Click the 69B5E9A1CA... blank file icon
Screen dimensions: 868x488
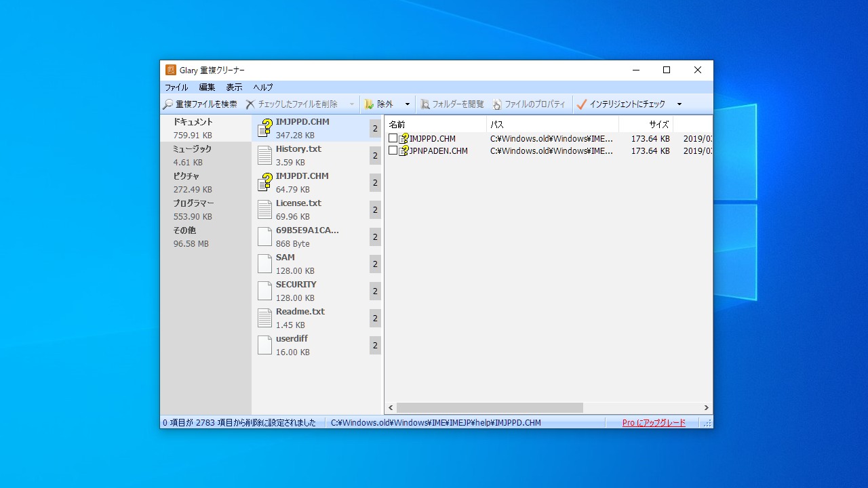(264, 237)
